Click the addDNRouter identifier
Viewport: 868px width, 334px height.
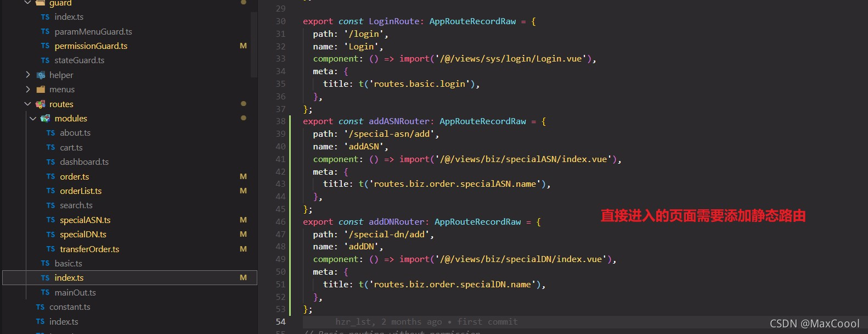(396, 221)
